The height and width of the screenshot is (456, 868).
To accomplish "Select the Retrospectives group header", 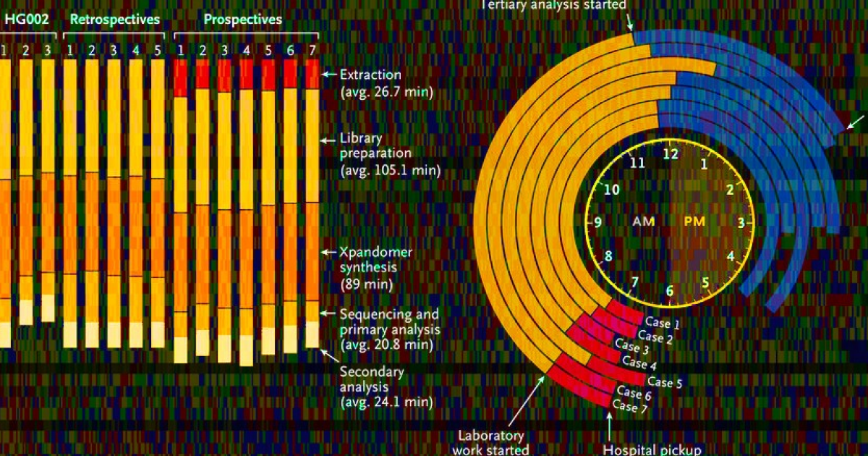I will coord(114,20).
